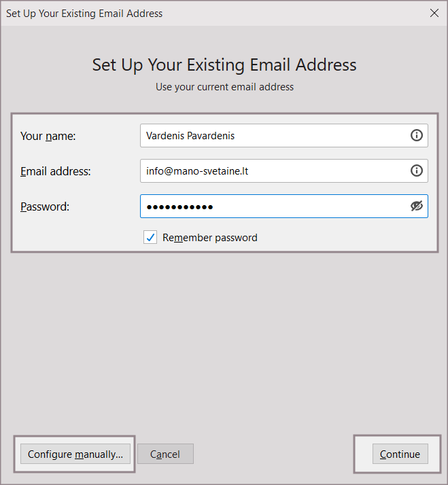Place cursor in the Password field
448x485 pixels.
pyautogui.click(x=272, y=206)
